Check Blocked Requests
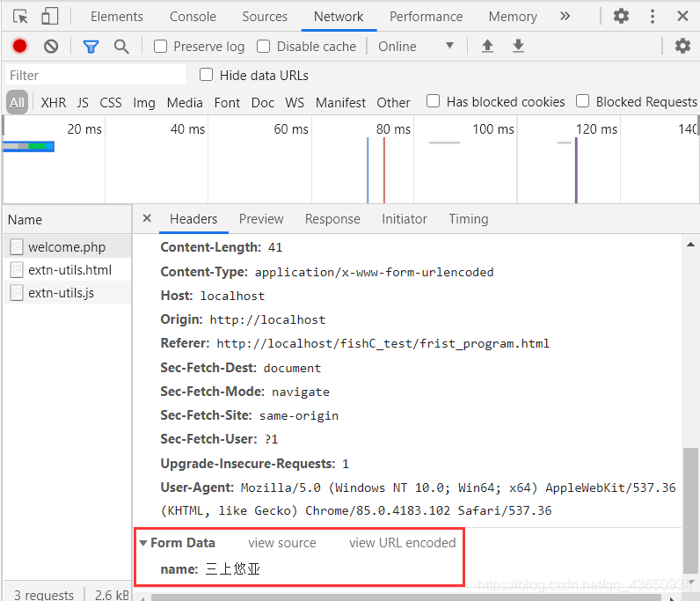The height and width of the screenshot is (601, 700). pyautogui.click(x=582, y=101)
